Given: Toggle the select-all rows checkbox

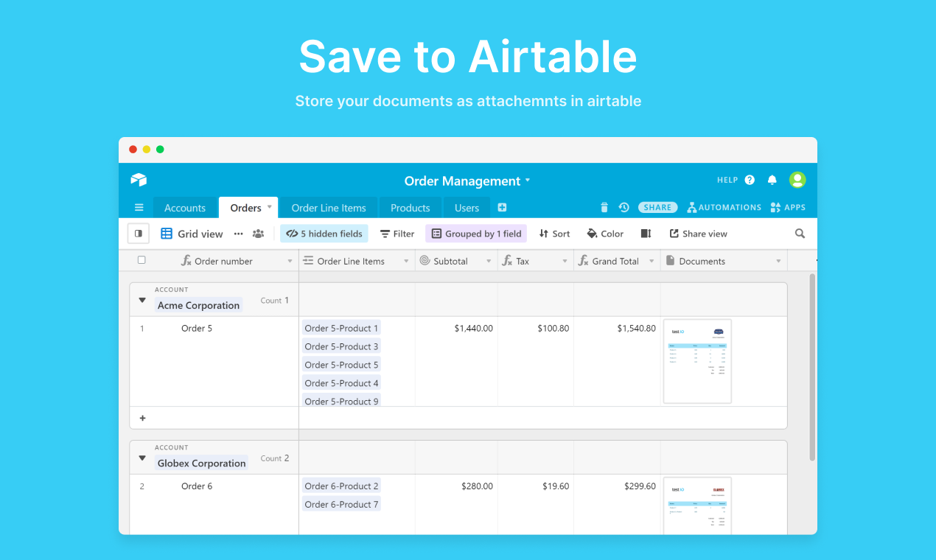Looking at the screenshot, I should pos(142,260).
